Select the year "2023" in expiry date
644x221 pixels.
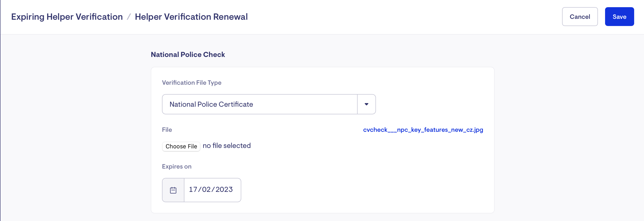tap(224, 189)
